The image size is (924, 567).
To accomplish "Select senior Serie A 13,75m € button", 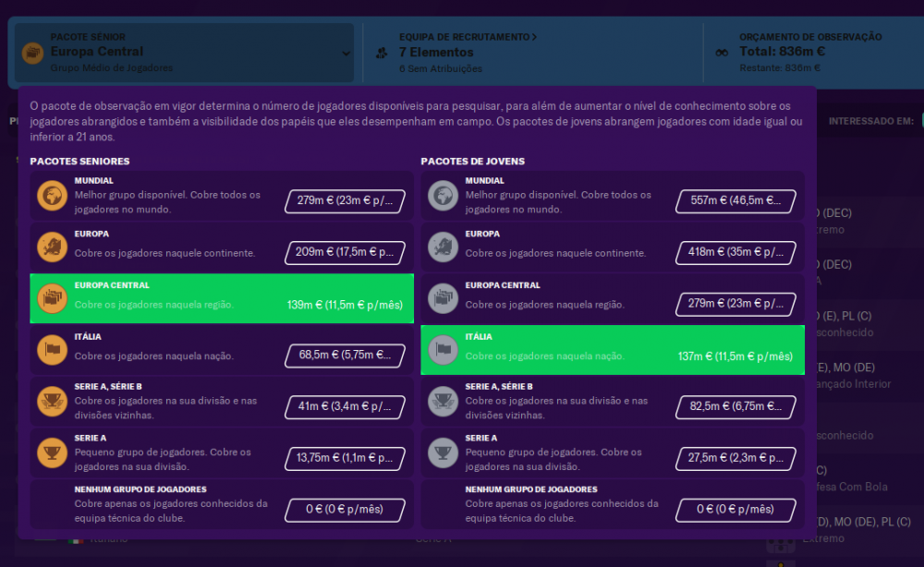I will (x=345, y=458).
